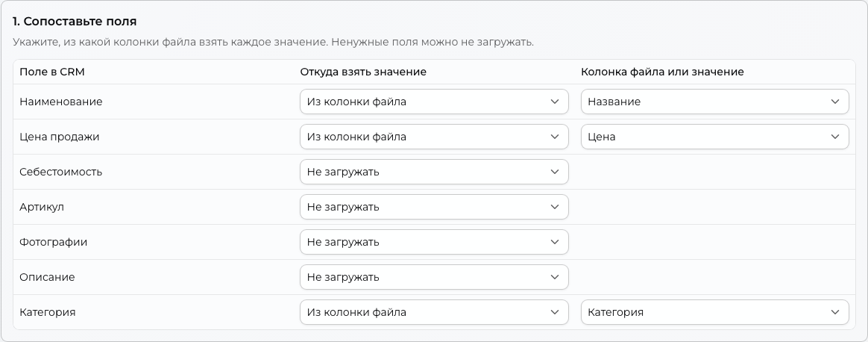Image resolution: width=868 pixels, height=342 pixels.
Task: Click the heading 1. Сопоставьте поля
Action: pos(75,22)
